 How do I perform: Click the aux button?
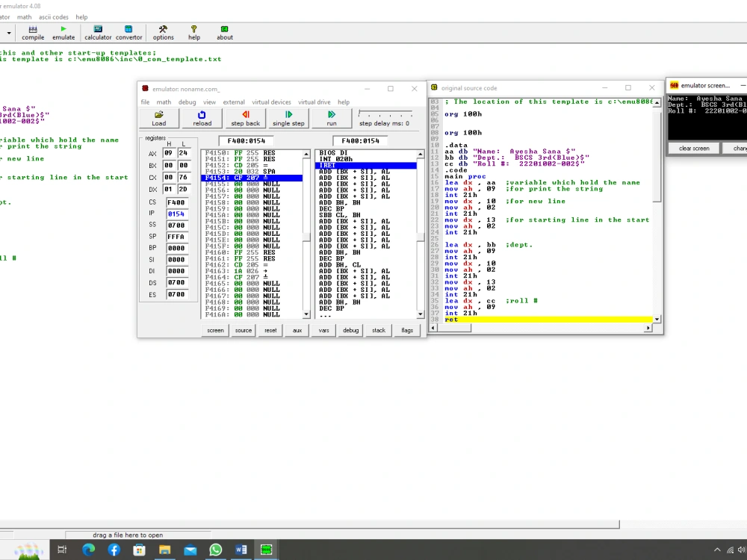coord(297,330)
